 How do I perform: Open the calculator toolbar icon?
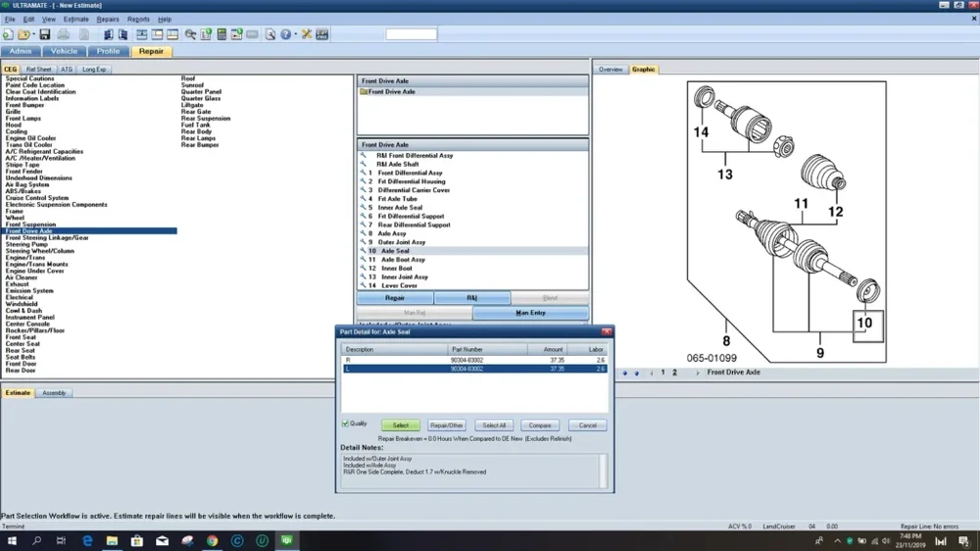[221, 34]
